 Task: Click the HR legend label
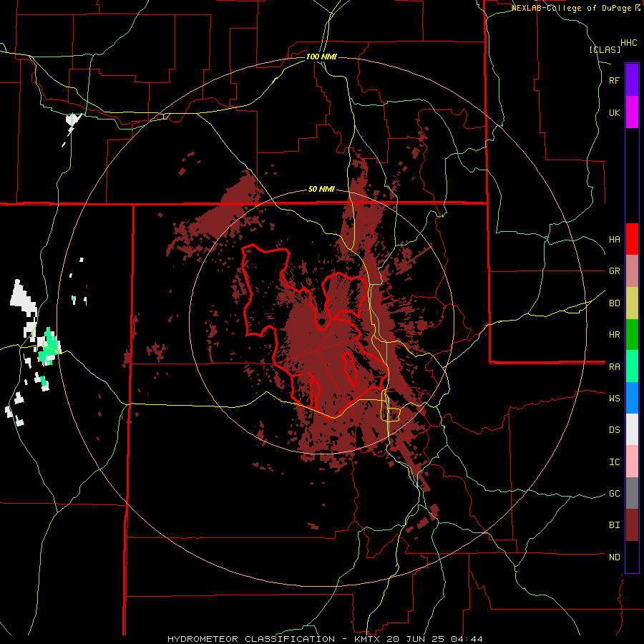615,335
